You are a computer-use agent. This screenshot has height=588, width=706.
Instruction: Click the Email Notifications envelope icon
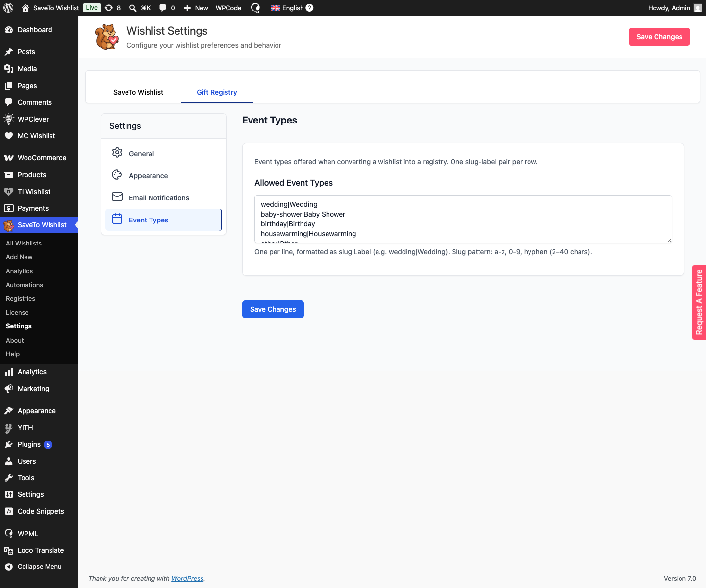coord(117,196)
